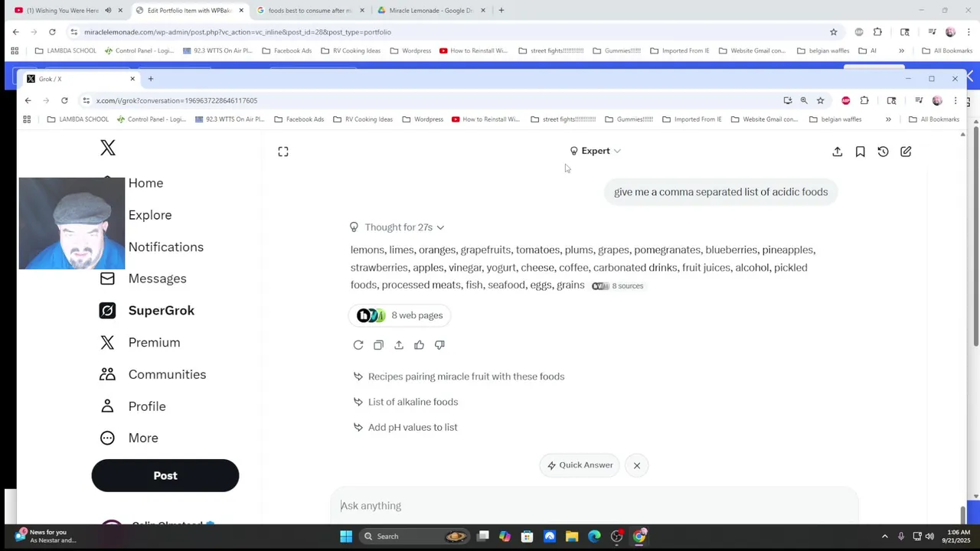Screen dimensions: 980x551
Task: Open the Windows Start menu
Action: [x=346, y=536]
